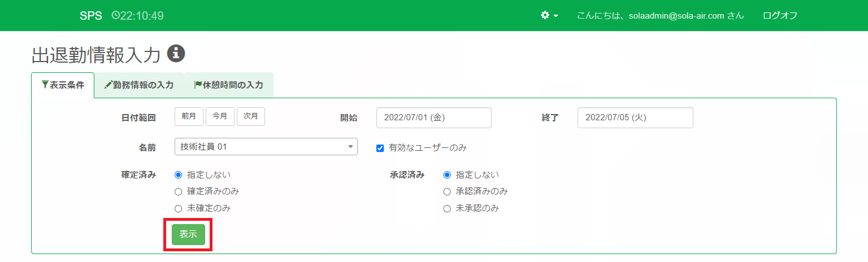Click the clock icon next to the time
The height and width of the screenshot is (262, 868).
click(x=115, y=15)
